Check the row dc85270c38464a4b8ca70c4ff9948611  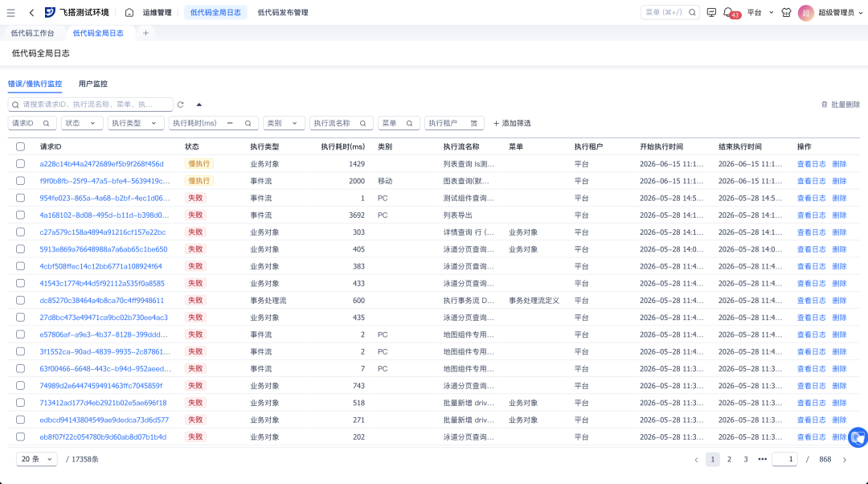20,300
